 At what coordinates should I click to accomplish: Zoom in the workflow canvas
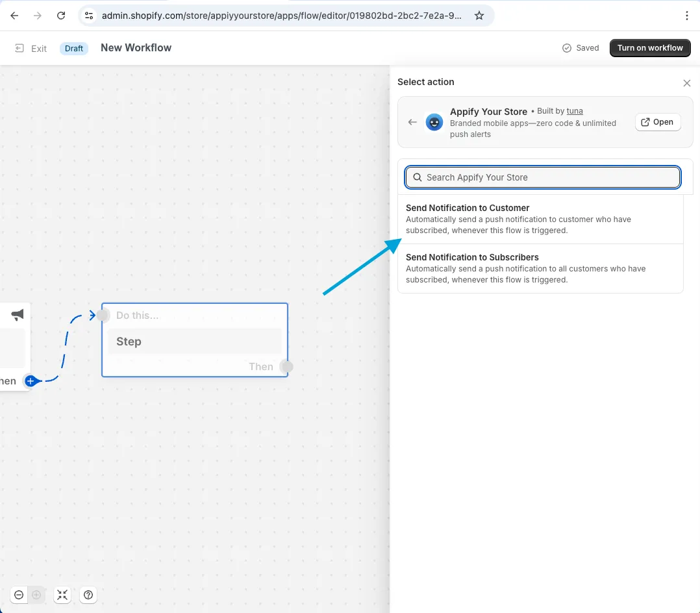pos(36,595)
